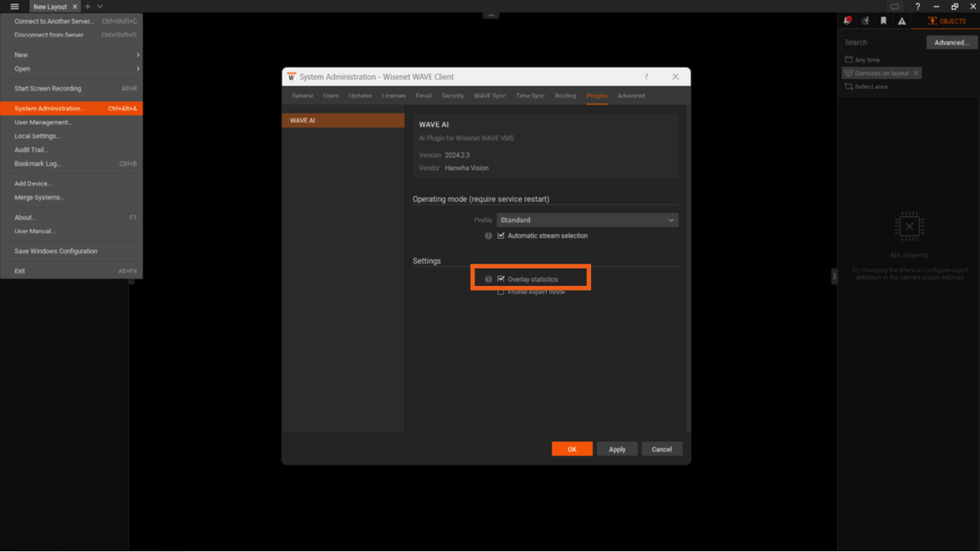Open the motion search running-figure tab
The image size is (980, 552).
[866, 21]
